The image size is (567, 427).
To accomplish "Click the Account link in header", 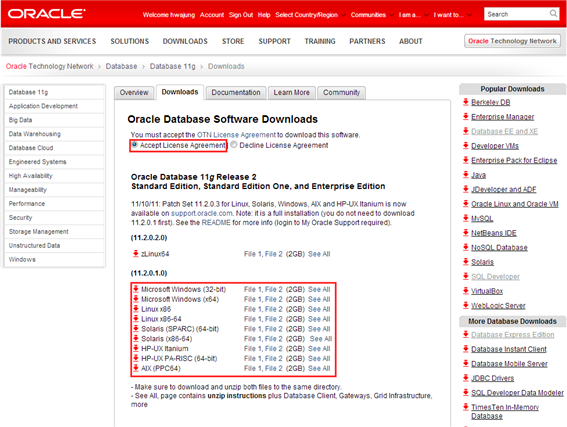I will pos(212,15).
